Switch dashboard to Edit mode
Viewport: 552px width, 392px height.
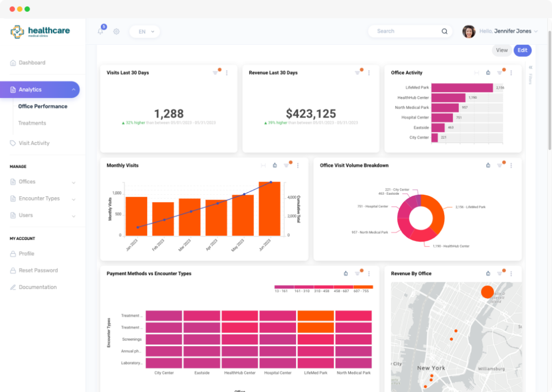pos(522,50)
